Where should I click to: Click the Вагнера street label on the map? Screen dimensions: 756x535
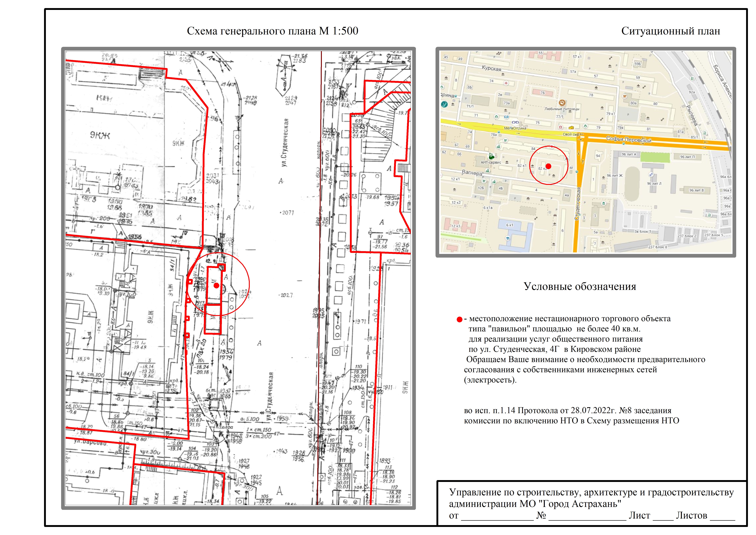click(x=472, y=173)
